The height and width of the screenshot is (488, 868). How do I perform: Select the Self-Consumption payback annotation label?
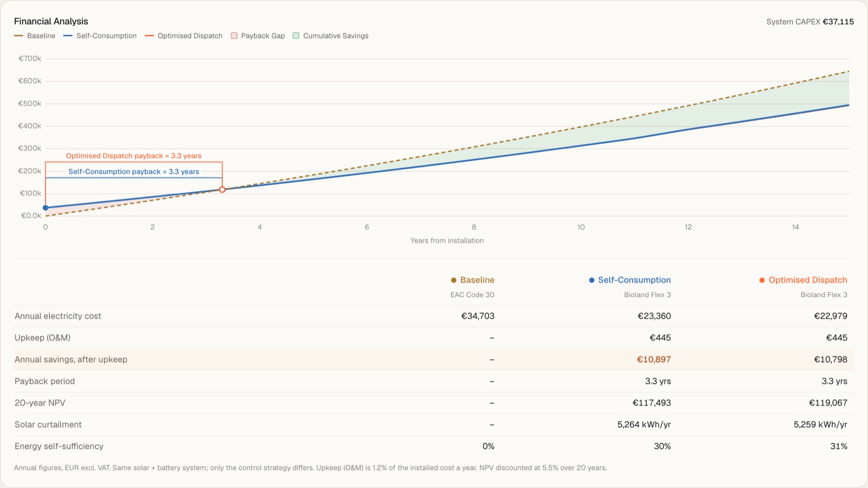(133, 172)
